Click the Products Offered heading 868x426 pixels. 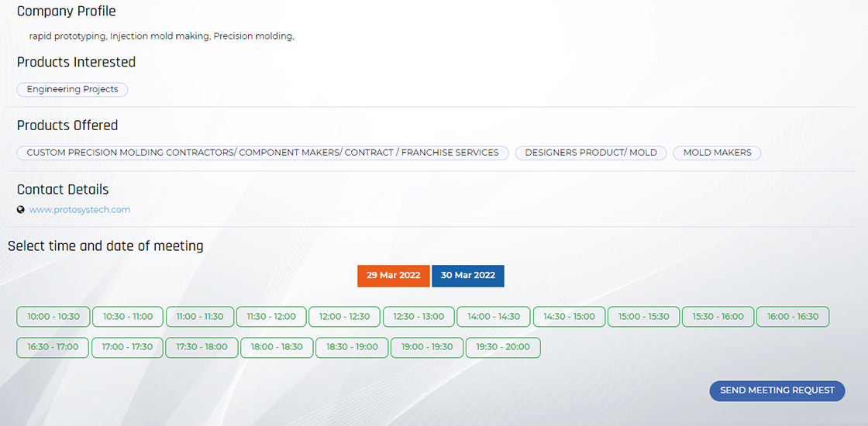coord(67,125)
